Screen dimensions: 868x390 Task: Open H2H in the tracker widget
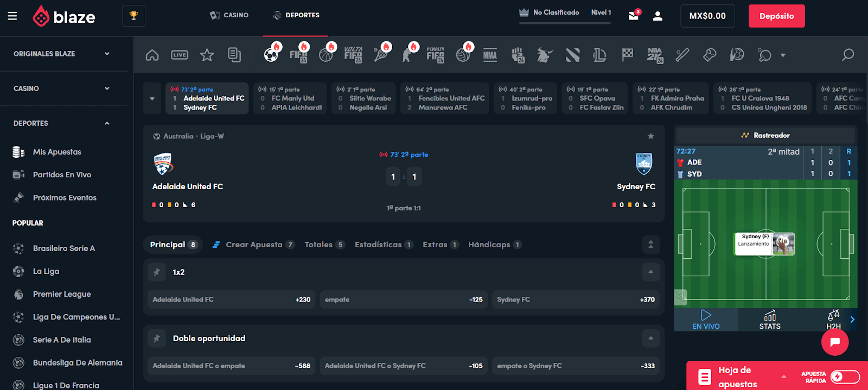[833, 319]
